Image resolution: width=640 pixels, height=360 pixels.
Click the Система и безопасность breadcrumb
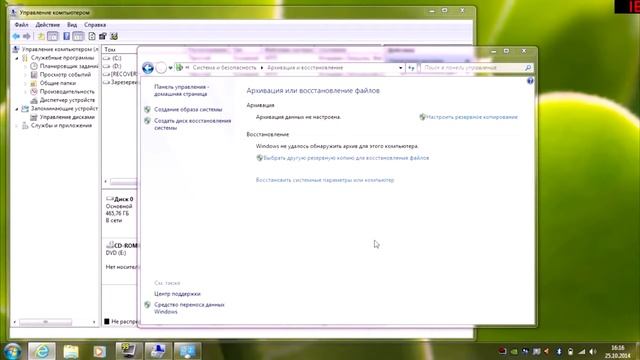pos(224,68)
